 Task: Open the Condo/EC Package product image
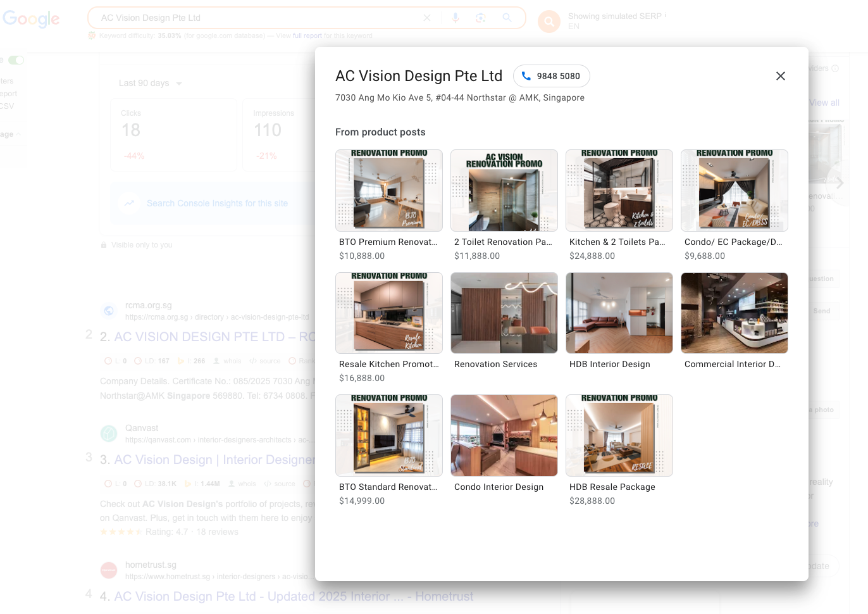(734, 191)
